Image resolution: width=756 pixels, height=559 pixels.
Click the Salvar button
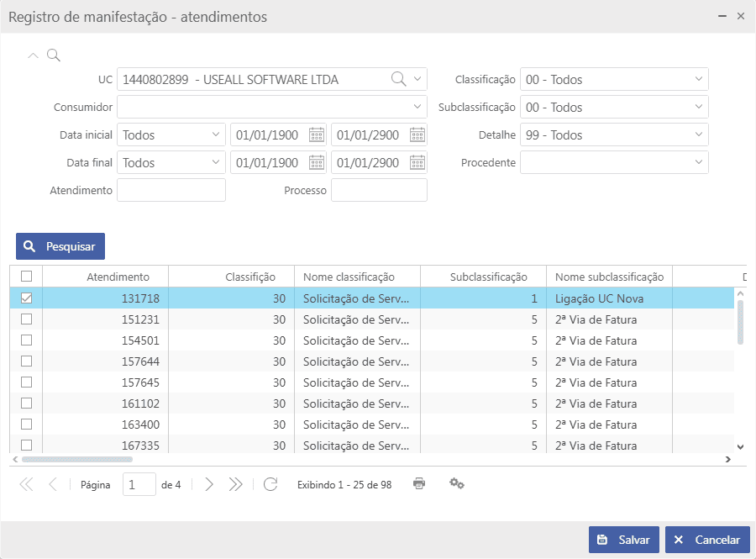point(624,540)
